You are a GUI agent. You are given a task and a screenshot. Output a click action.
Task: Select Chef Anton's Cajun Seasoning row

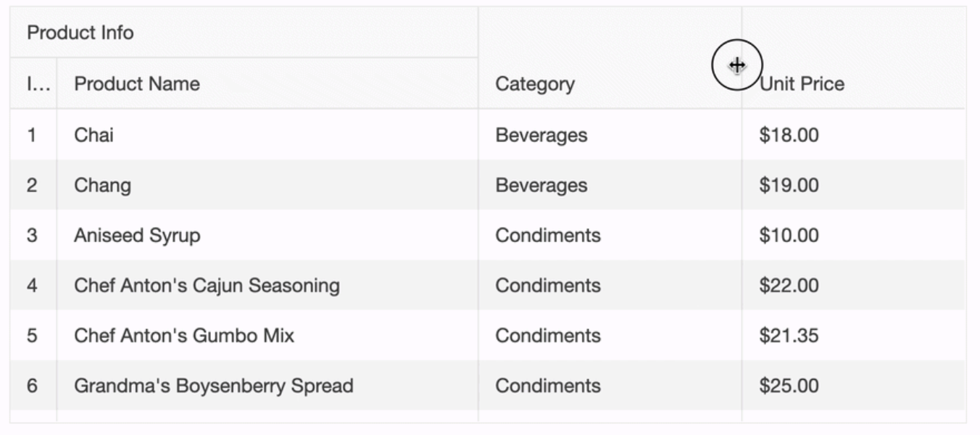(207, 286)
